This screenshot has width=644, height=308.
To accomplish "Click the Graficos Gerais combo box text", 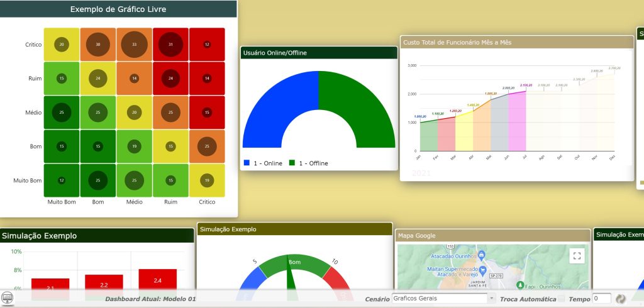I will [x=440, y=299].
